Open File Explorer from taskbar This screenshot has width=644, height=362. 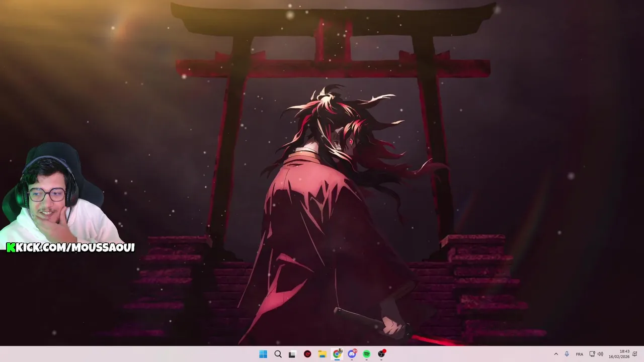click(x=322, y=354)
